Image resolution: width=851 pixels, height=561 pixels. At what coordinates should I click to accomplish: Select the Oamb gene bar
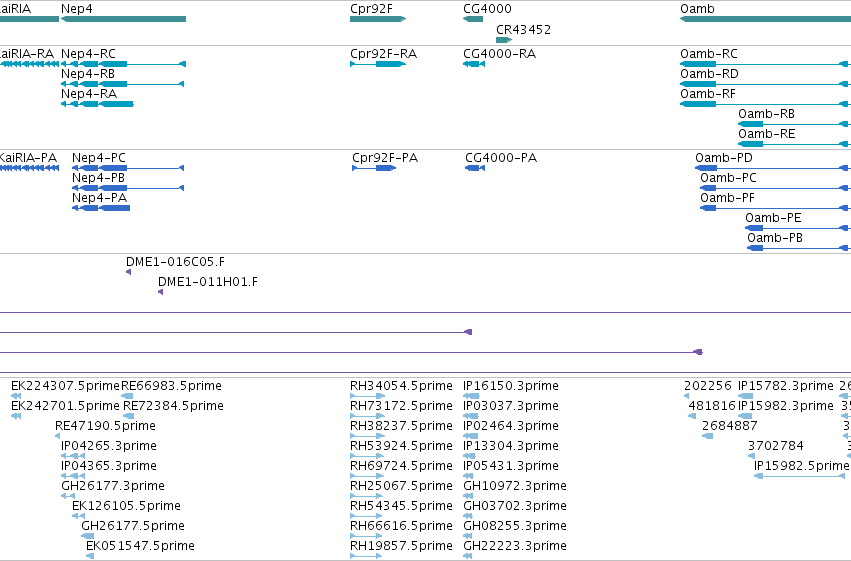pos(765,19)
